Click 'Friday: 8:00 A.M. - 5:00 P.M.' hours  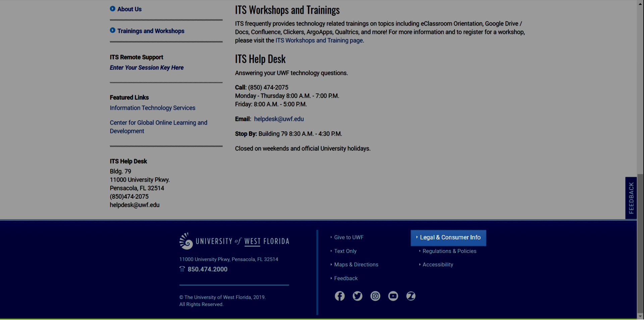click(271, 104)
